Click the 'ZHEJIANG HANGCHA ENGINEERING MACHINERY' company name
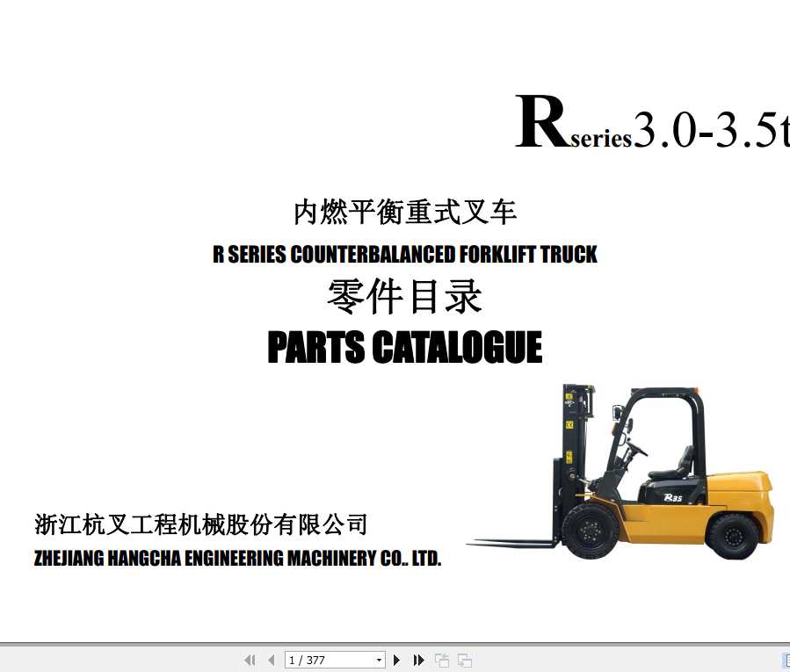 [x=237, y=558]
